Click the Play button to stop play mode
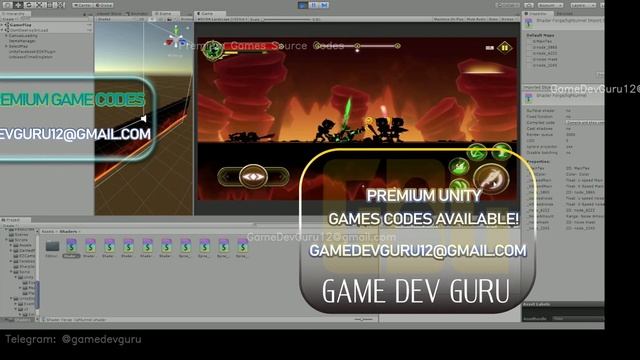The height and width of the screenshot is (360, 640). (x=302, y=5)
